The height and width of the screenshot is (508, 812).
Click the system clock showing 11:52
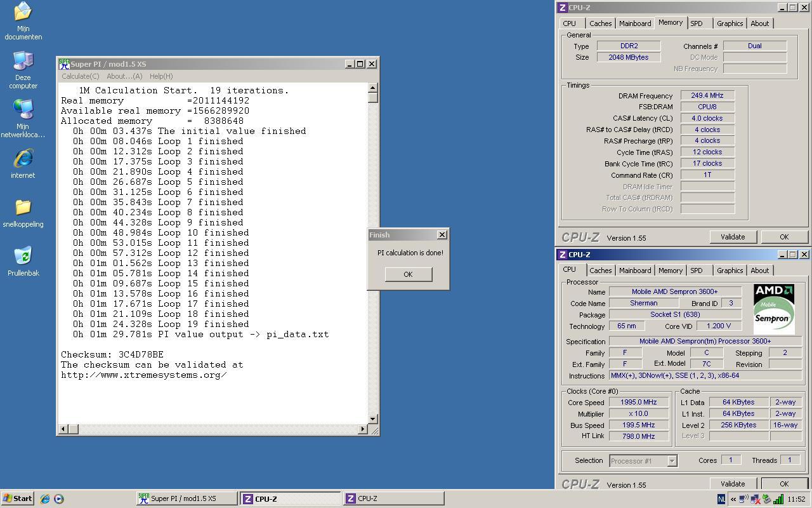coord(796,499)
